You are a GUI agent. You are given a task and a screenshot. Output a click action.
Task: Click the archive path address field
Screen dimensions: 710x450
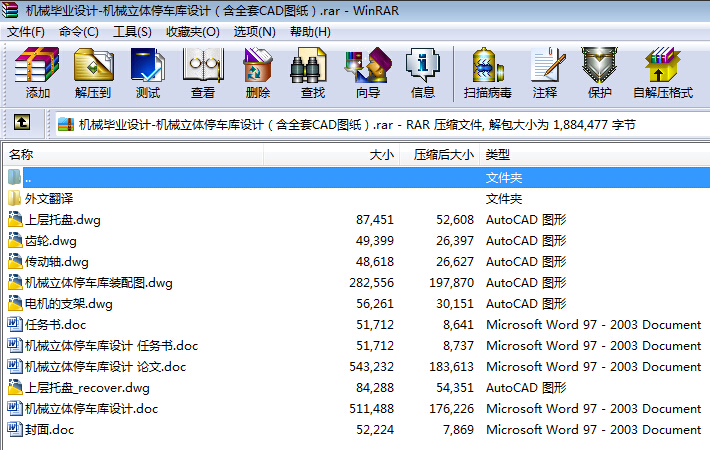383,124
